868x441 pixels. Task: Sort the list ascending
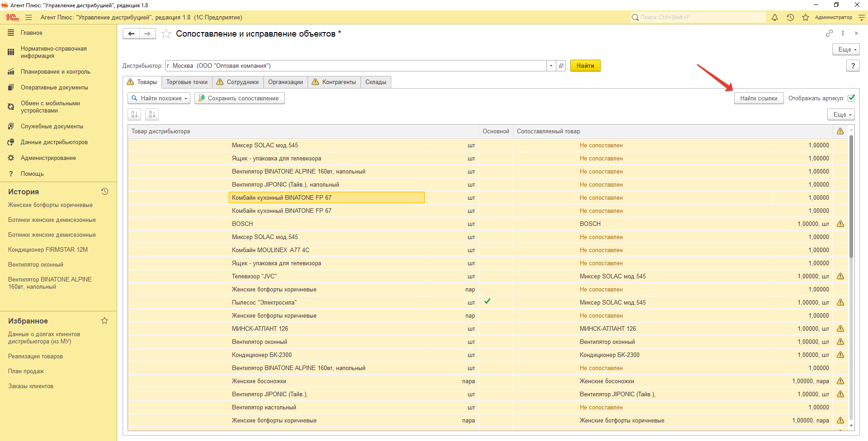tap(134, 114)
